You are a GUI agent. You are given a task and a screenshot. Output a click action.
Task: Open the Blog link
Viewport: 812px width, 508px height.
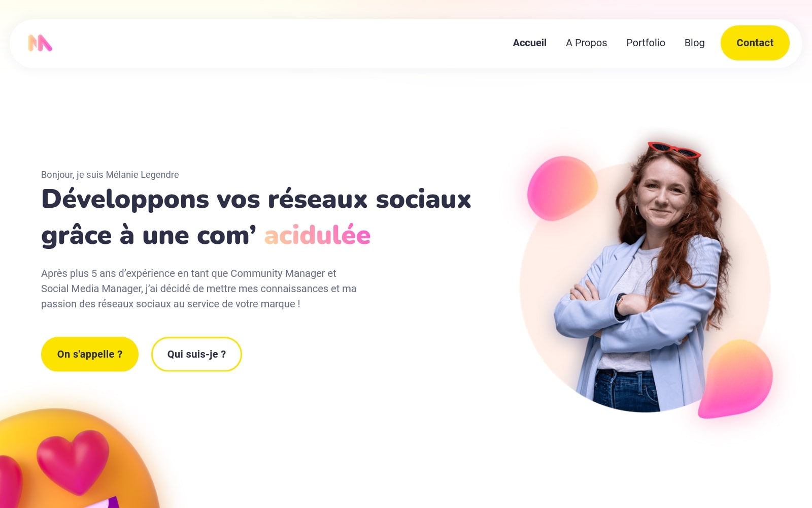pos(694,43)
